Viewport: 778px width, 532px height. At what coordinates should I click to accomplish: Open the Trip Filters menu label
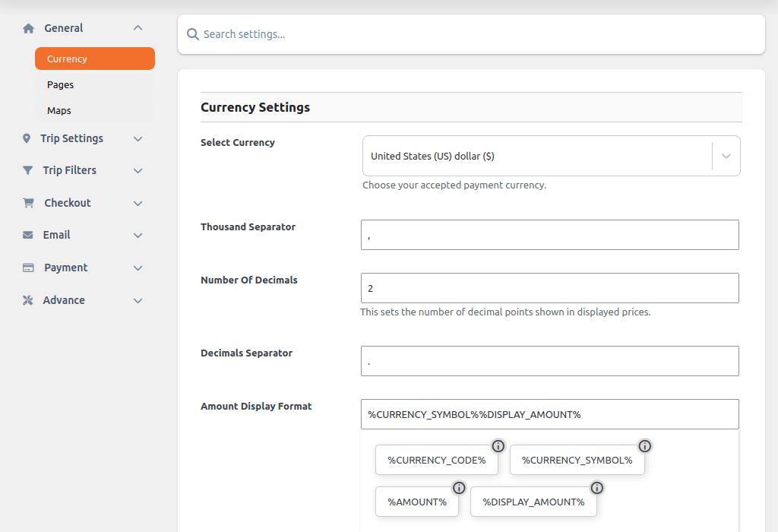pos(69,170)
